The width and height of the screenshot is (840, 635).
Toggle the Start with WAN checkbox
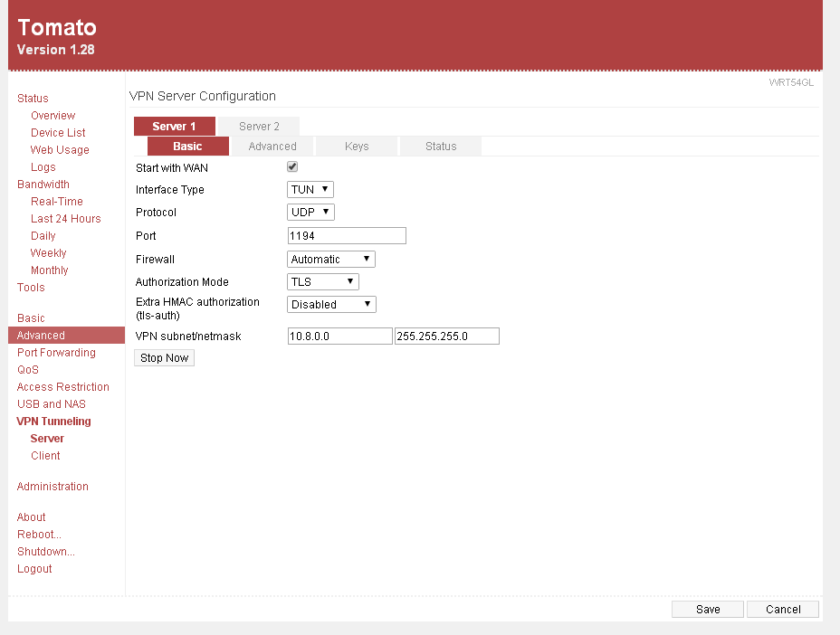point(292,167)
